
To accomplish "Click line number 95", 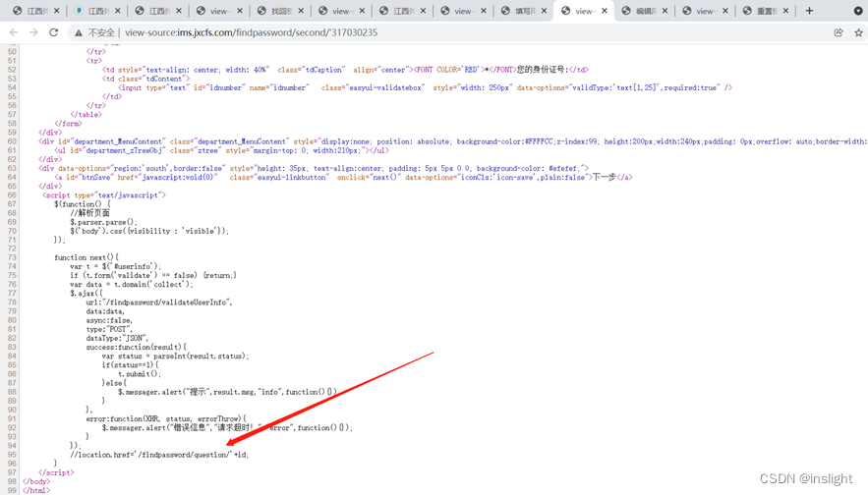I will 12,455.
